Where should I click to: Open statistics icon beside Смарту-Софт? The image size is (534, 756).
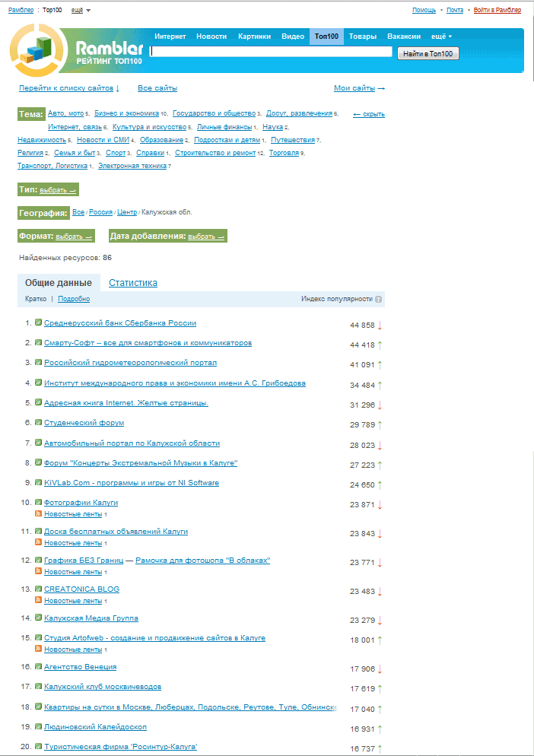[x=39, y=342]
